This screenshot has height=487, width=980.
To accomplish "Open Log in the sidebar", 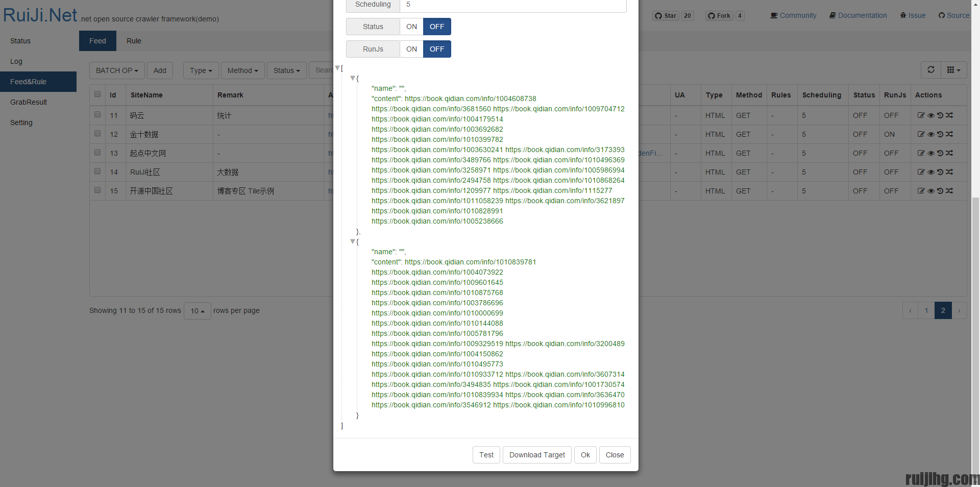I will pyautogui.click(x=38, y=61).
